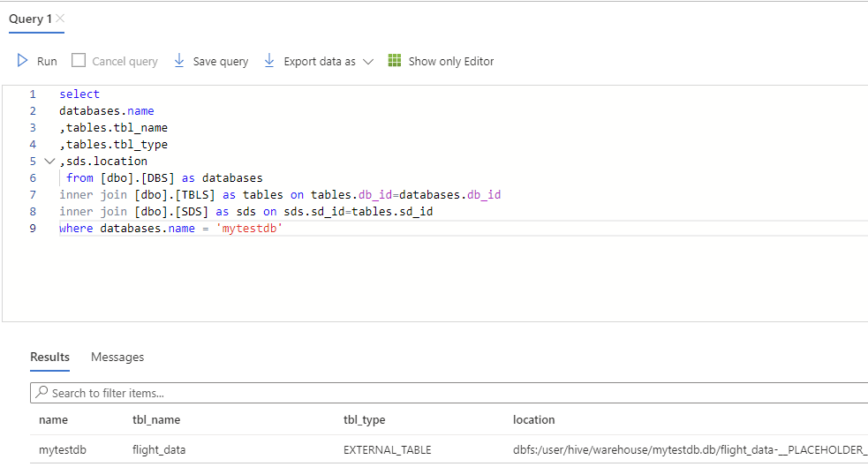Click the tbl_name column header
The width and height of the screenshot is (868, 467).
[156, 419]
